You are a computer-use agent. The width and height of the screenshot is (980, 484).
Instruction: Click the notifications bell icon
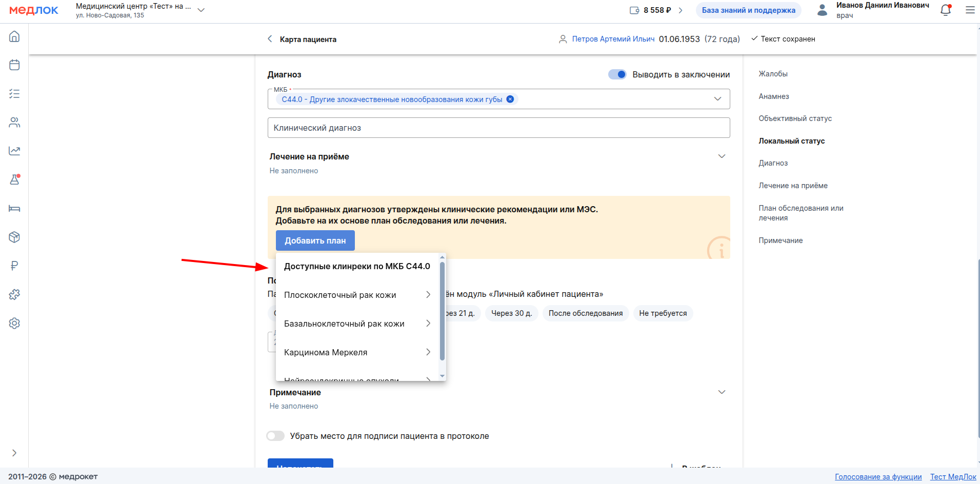pos(946,10)
